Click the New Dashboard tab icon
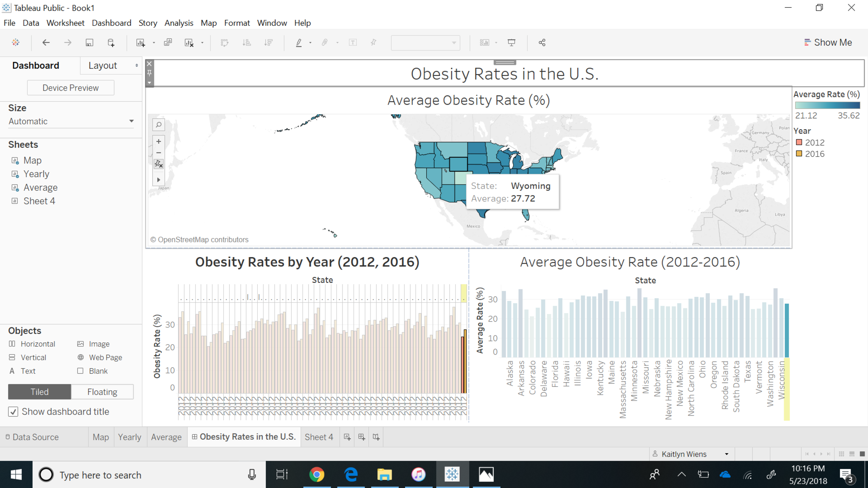The image size is (868, 488). 362,437
